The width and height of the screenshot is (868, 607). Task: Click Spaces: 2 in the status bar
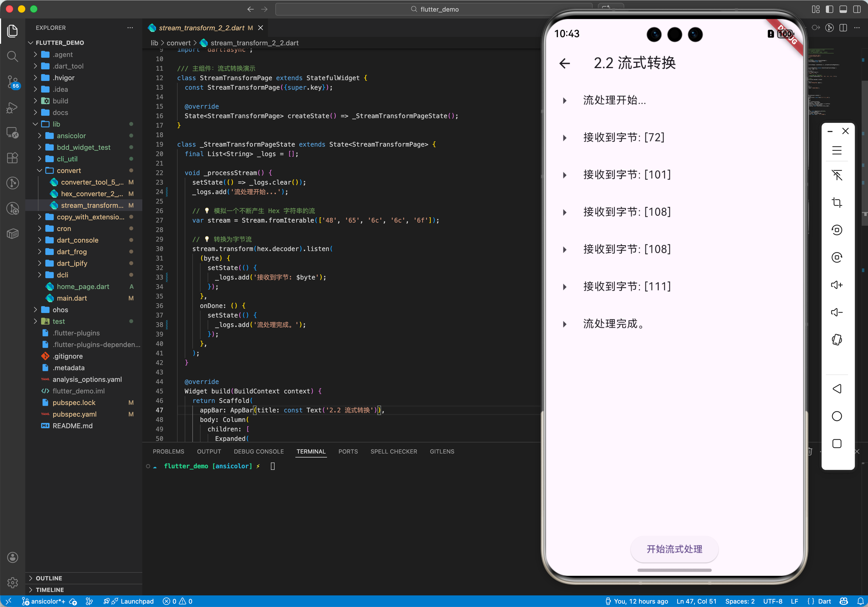739,601
